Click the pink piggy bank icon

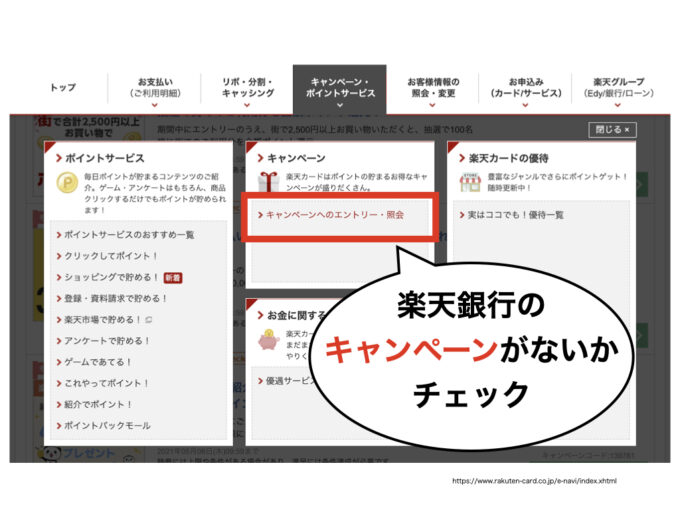pos(268,340)
